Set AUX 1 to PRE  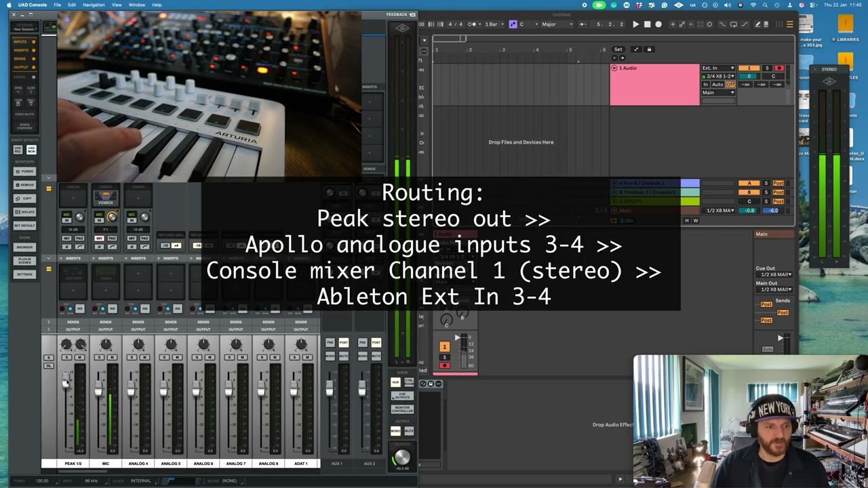click(x=330, y=343)
